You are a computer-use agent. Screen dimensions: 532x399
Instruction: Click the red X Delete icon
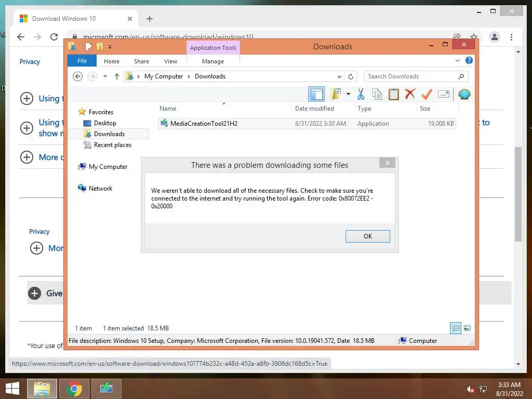coord(410,94)
